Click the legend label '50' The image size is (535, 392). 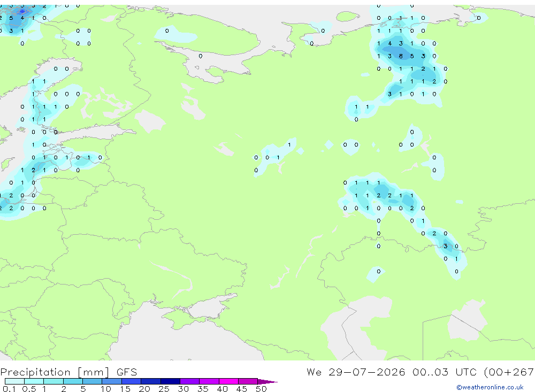pos(261,389)
